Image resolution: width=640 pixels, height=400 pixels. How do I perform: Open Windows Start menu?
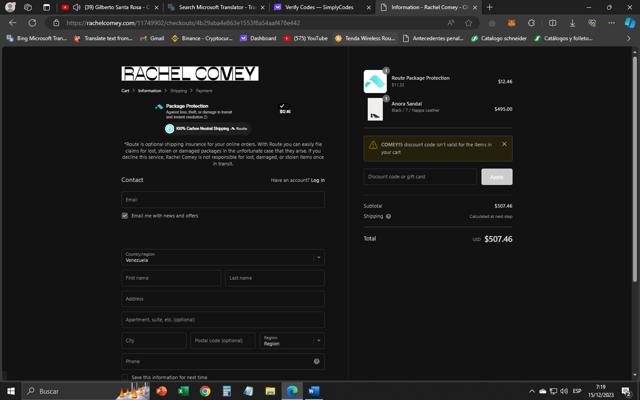11,391
